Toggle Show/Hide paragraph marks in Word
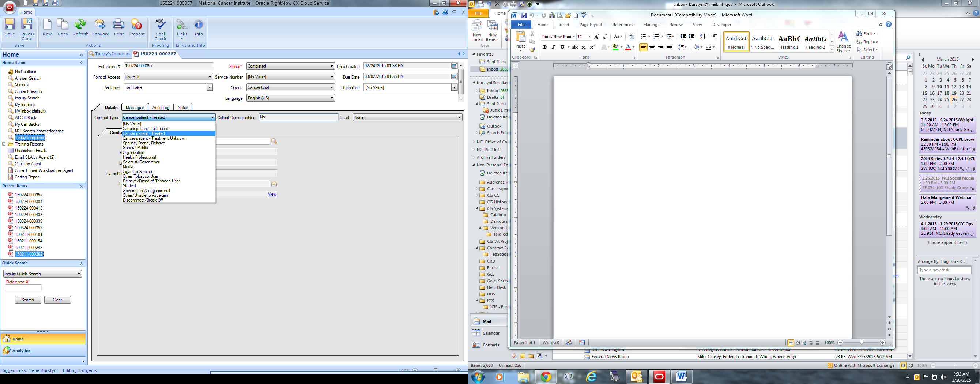The image size is (980, 384). 715,37
